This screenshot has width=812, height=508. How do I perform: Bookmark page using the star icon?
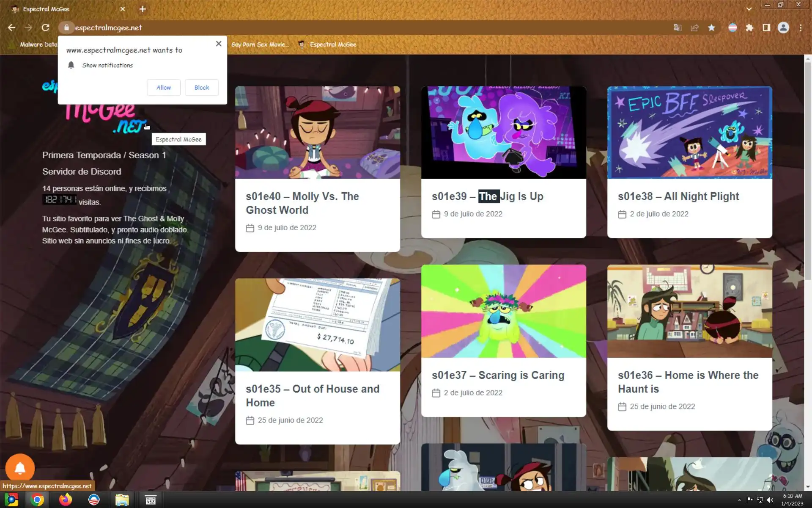click(711, 28)
